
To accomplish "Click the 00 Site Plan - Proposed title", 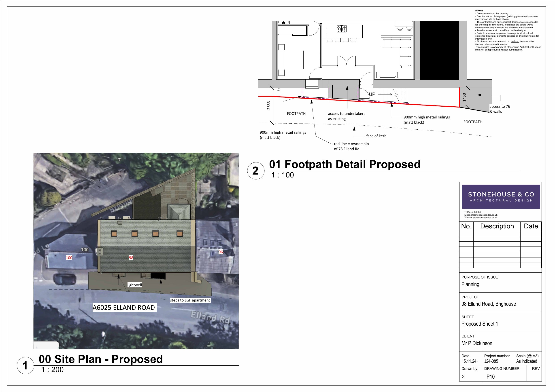I will 101,359.
